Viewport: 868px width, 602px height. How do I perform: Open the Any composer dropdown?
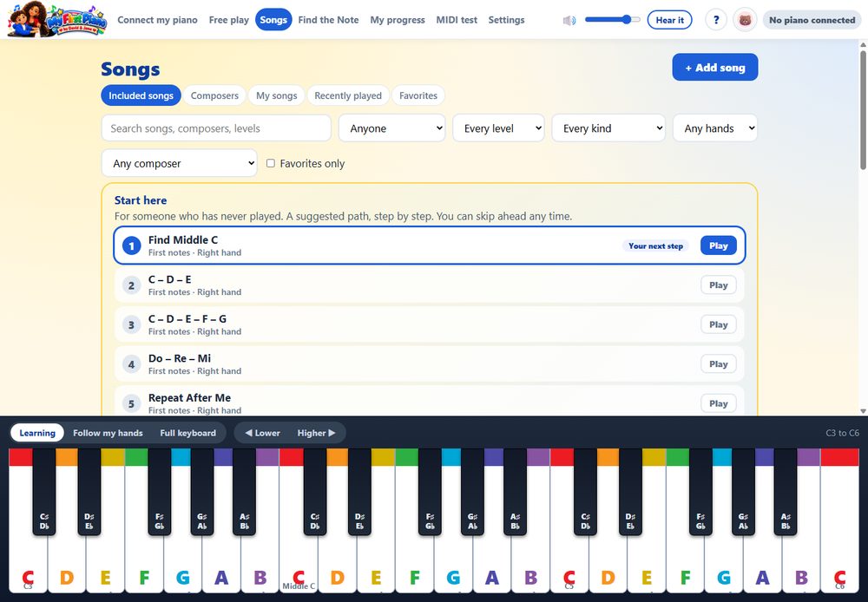pos(180,163)
